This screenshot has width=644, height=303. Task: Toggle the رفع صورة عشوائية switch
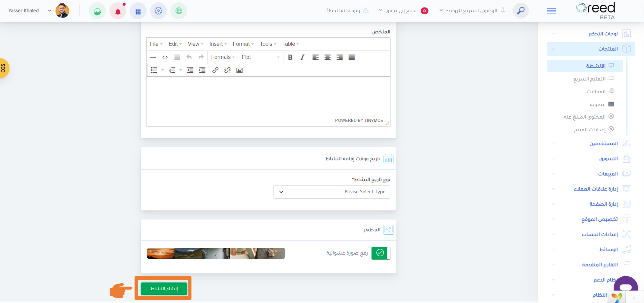pos(381,253)
